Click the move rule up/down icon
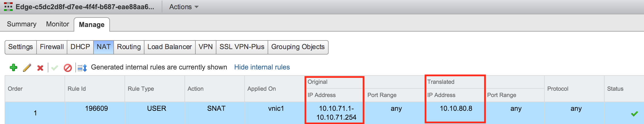This screenshot has height=124, width=644. point(82,68)
